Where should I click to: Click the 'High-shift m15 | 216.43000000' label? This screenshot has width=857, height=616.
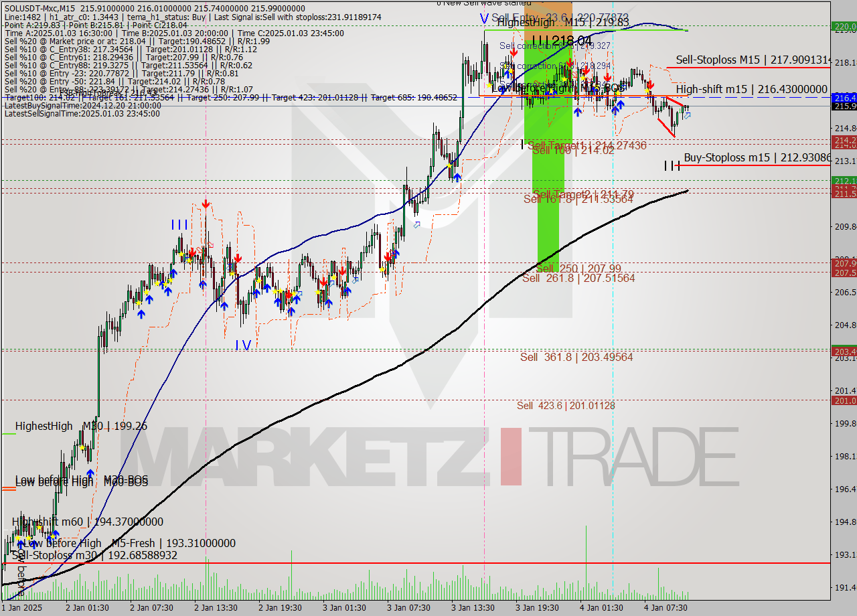point(752,88)
